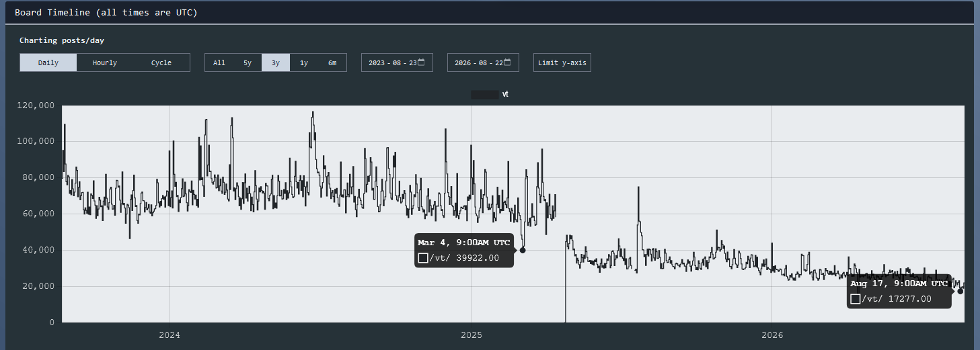This screenshot has height=350, width=980.
Task: Open calendar picker for start date 2023-08-23
Action: [x=421, y=62]
